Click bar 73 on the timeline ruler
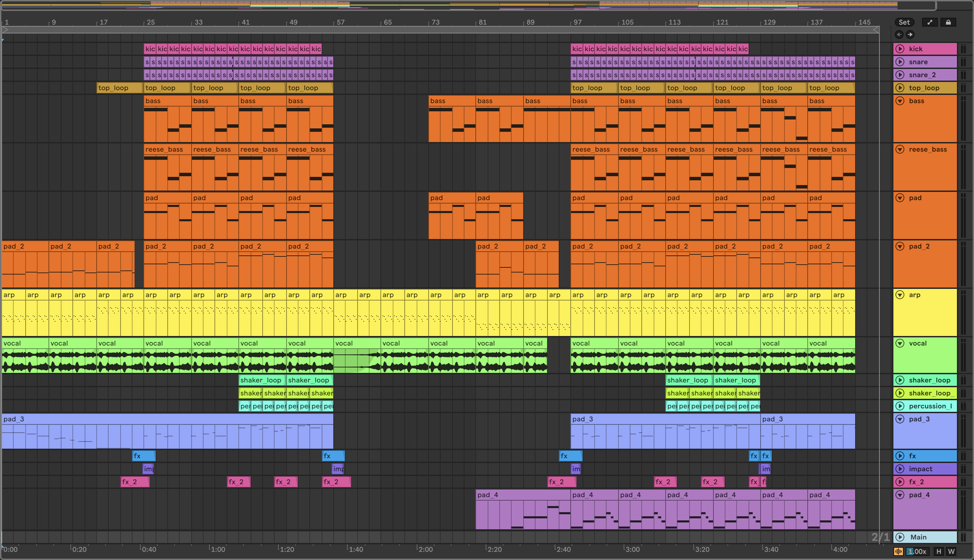The height and width of the screenshot is (560, 974). [x=435, y=22]
